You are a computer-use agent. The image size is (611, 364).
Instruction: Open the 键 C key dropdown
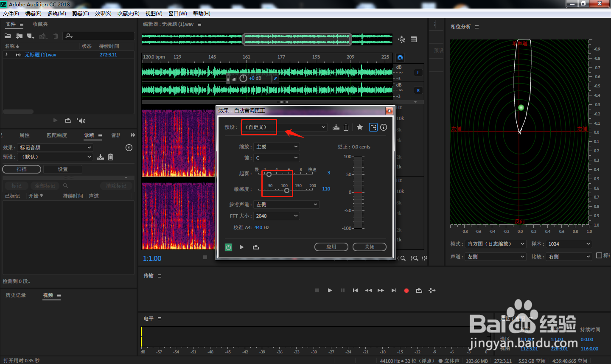pos(277,158)
